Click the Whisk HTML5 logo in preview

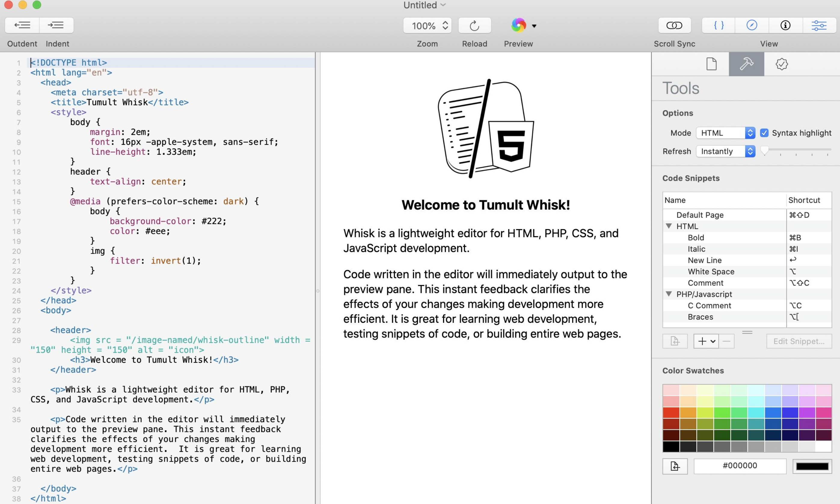tap(486, 128)
